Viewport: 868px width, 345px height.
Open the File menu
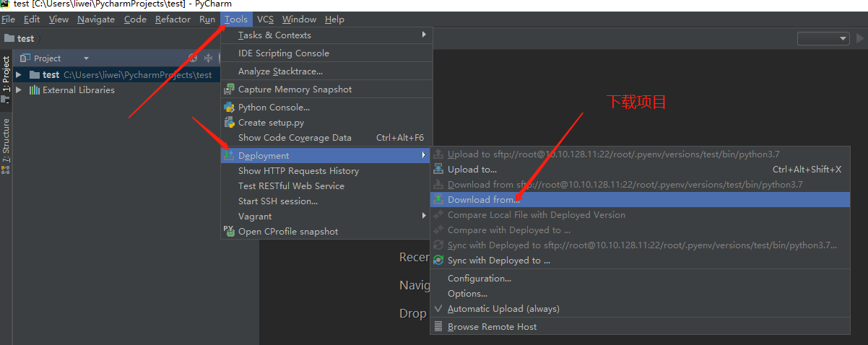tap(9, 19)
